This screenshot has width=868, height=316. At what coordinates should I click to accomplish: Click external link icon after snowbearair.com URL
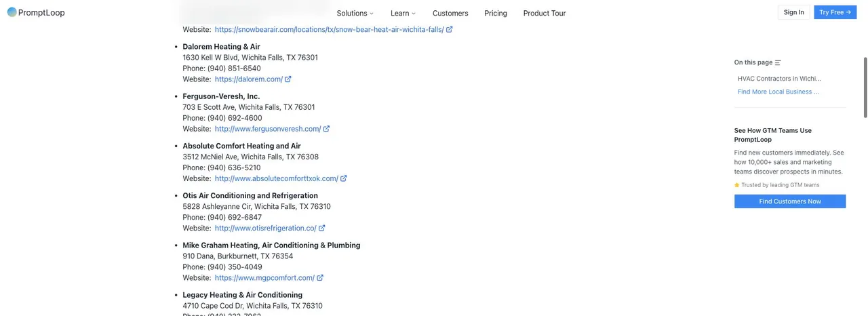(x=450, y=30)
